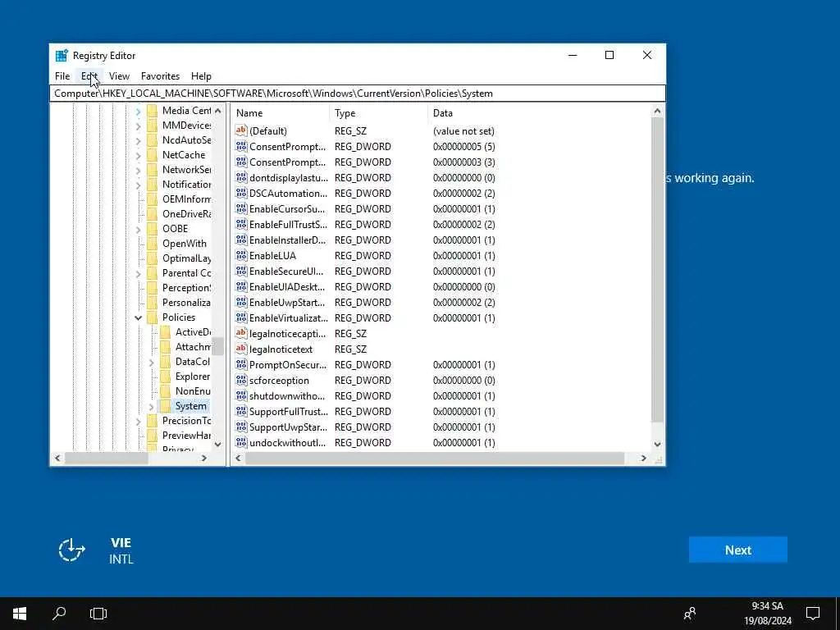Open taskbar Search

59,614
